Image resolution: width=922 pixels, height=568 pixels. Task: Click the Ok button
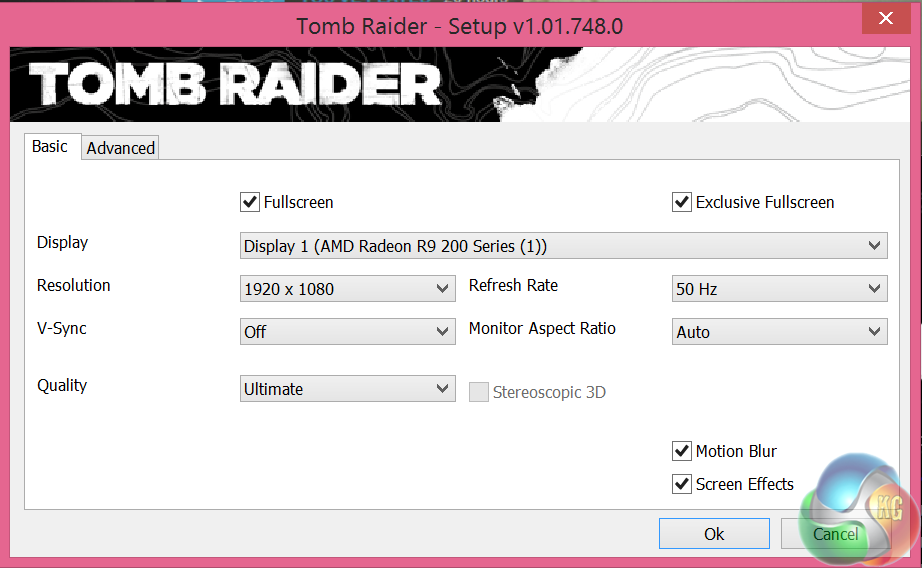click(x=714, y=534)
